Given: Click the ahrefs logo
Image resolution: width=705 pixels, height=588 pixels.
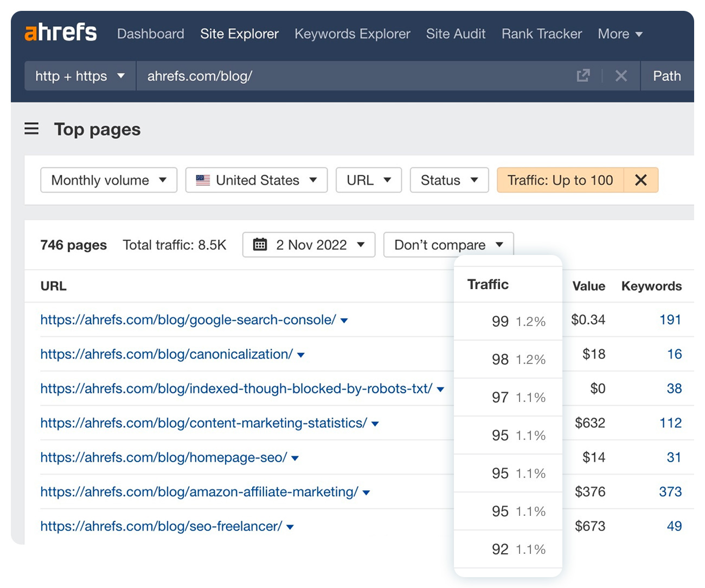Looking at the screenshot, I should pos(61,33).
